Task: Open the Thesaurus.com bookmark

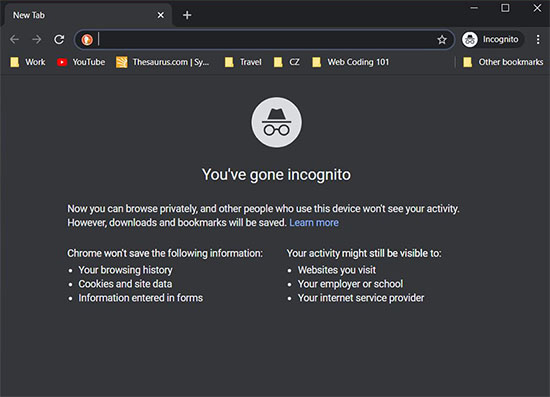Action: click(163, 62)
